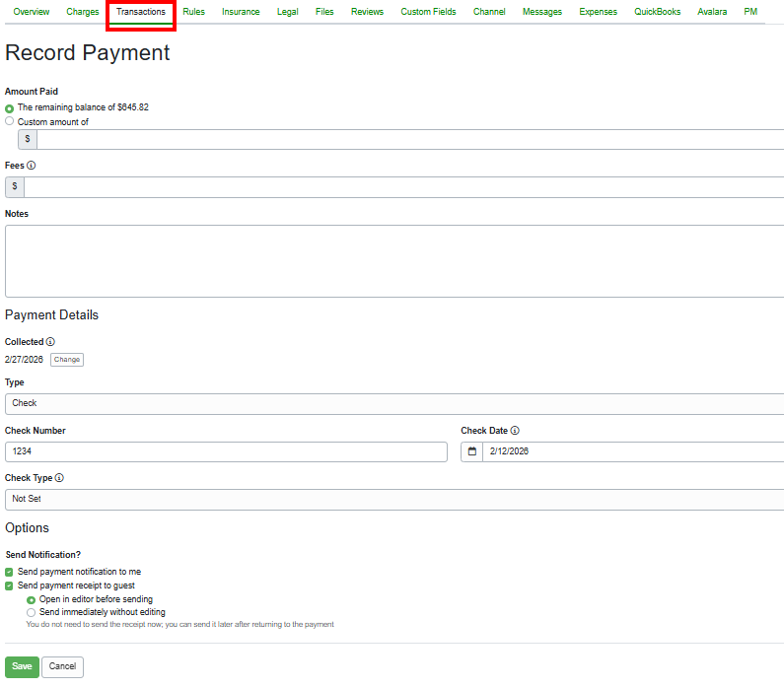
Task: Expand the Check Type dropdown showing Not Set
Action: point(394,500)
